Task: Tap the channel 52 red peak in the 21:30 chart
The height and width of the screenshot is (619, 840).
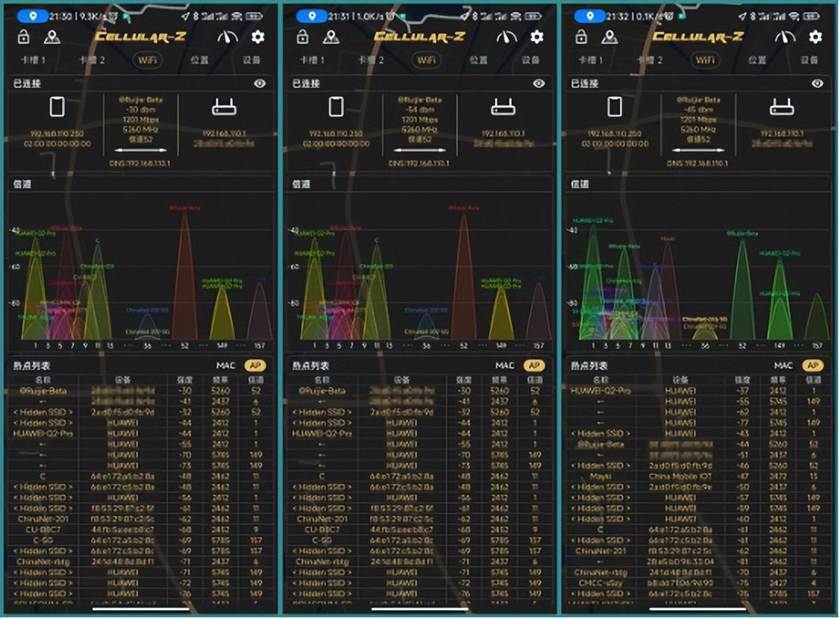Action: click(x=184, y=276)
